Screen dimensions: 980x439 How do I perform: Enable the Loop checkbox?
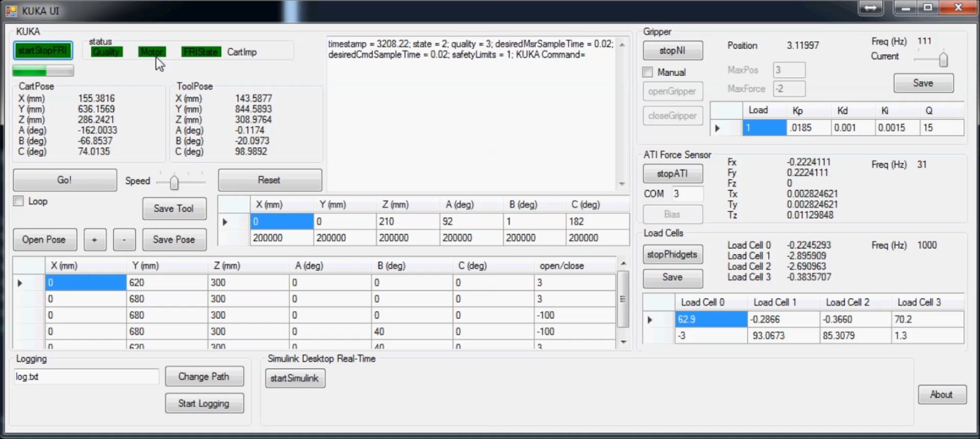click(19, 201)
